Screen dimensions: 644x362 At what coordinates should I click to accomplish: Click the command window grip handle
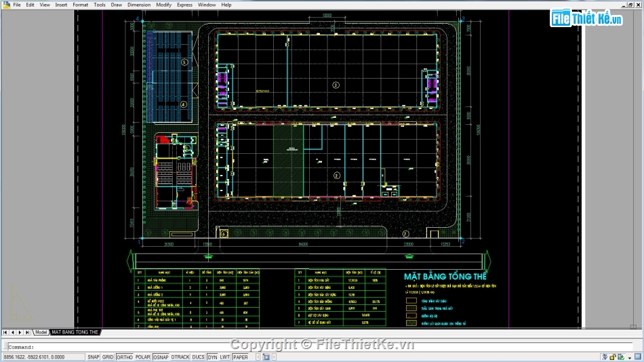point(4,347)
